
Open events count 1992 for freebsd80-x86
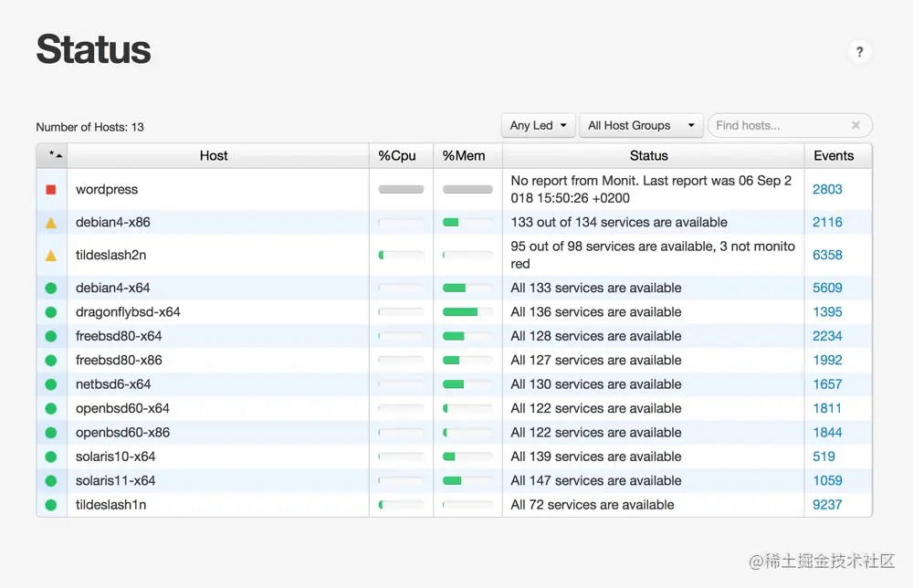pos(827,361)
